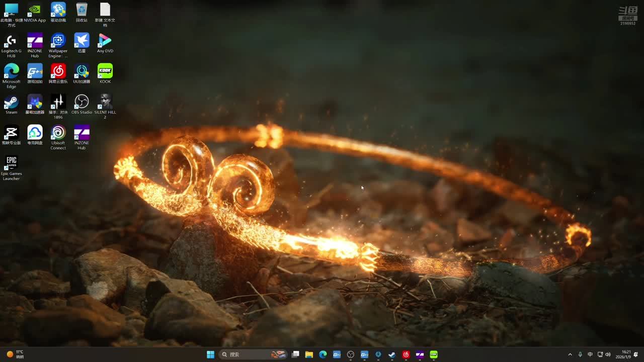Click the speaker volume icon in the tray
The image size is (644, 362).
[x=608, y=354]
